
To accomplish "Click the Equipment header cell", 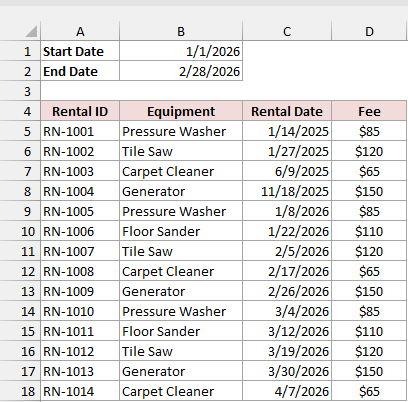I will click(181, 111).
